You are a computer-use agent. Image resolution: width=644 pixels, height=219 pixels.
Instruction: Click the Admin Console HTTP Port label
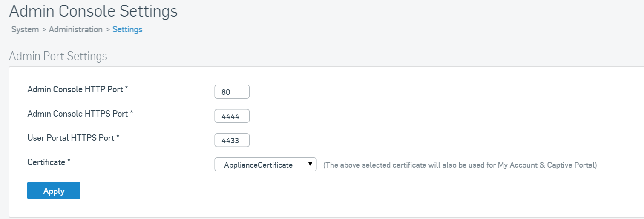tap(75, 90)
